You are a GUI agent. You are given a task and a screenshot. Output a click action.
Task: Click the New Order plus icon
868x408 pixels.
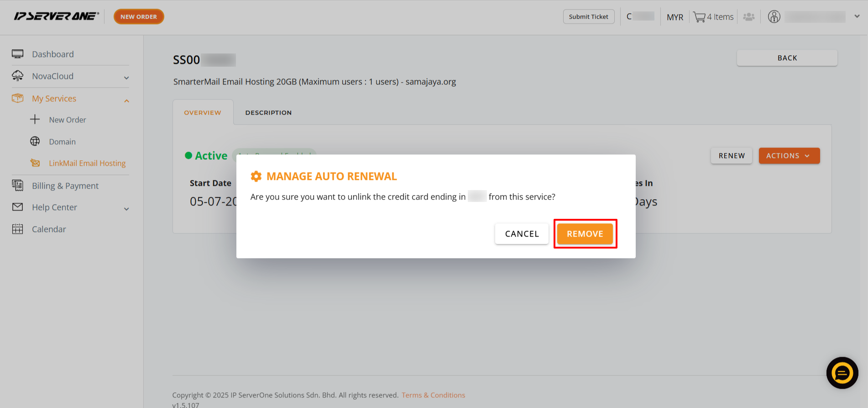pos(35,120)
